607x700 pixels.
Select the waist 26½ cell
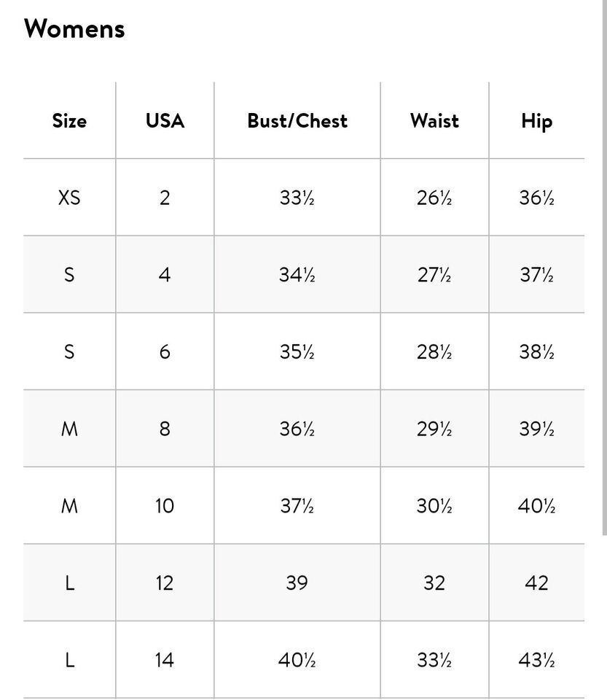435,198
